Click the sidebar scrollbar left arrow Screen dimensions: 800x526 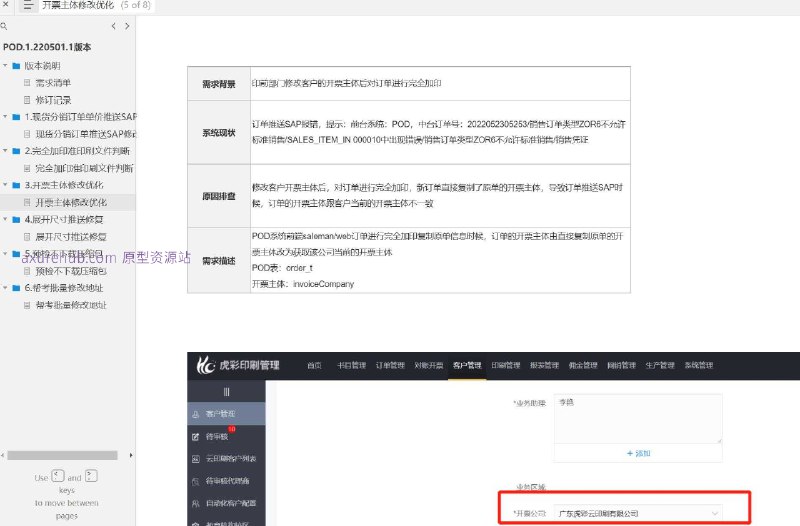click(3, 455)
